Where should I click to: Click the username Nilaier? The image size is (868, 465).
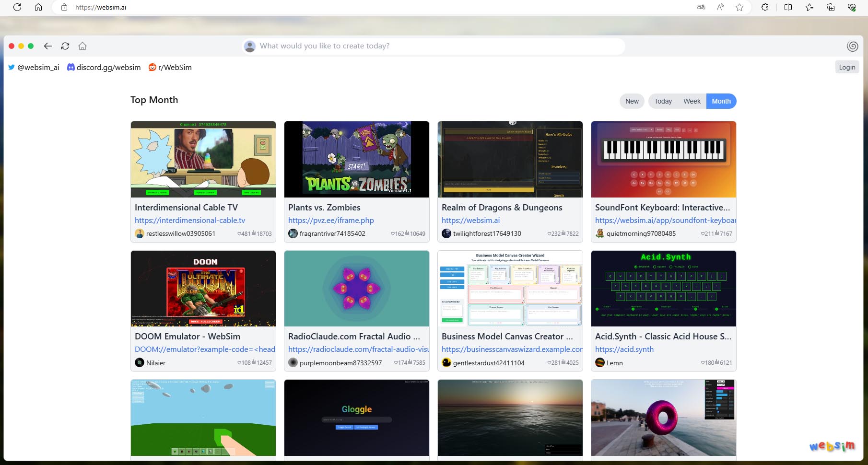(156, 363)
